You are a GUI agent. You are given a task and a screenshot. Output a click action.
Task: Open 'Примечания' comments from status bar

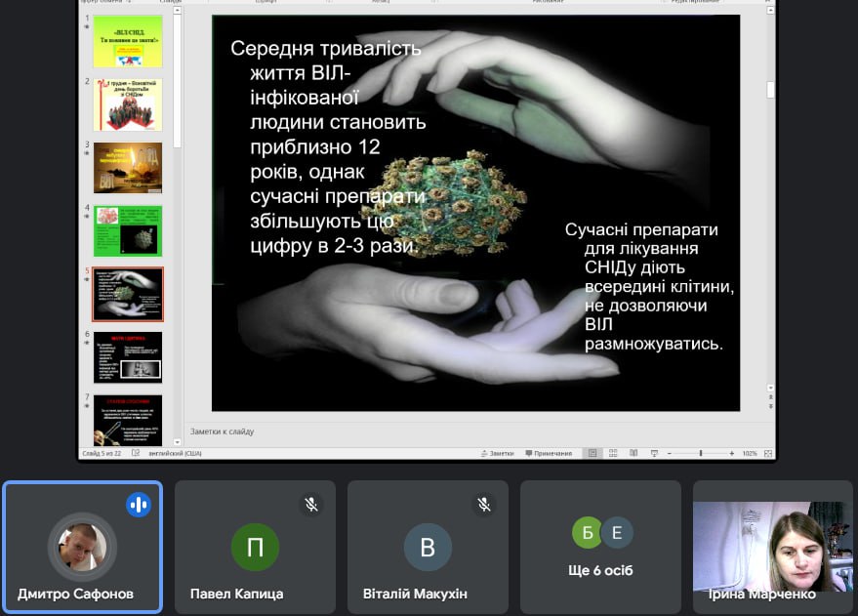[x=549, y=454]
